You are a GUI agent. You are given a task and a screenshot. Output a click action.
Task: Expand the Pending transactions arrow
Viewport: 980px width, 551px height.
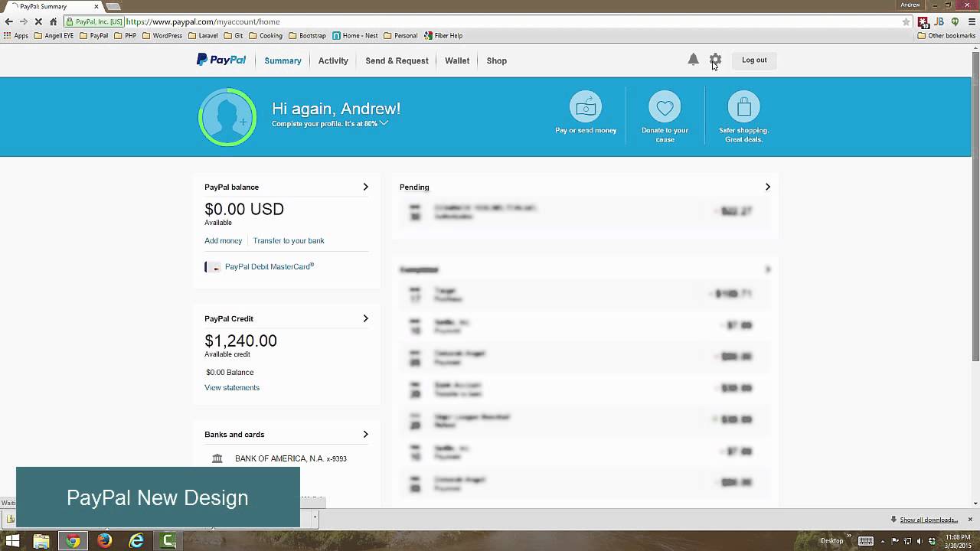(x=767, y=187)
